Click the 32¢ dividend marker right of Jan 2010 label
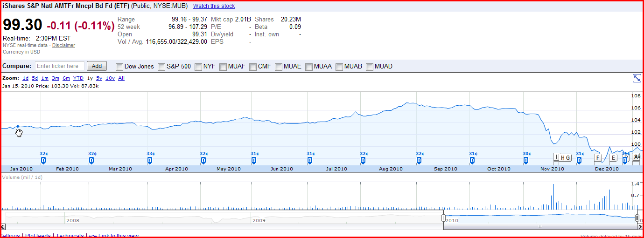 point(43,160)
